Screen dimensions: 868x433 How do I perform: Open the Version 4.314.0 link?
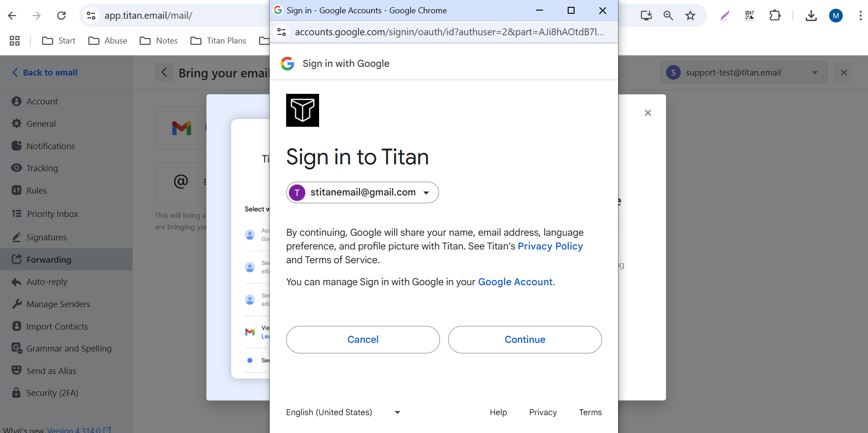[x=79, y=430]
